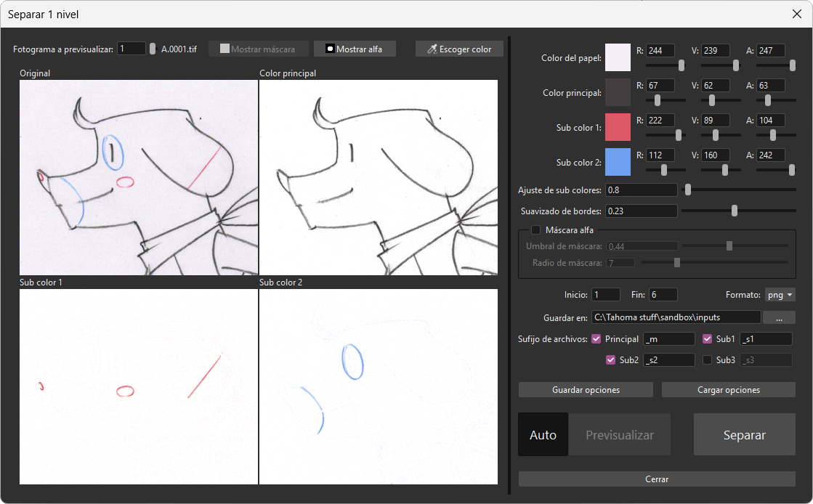The height and width of the screenshot is (504, 813).
Task: Click the Separar button
Action: coord(745,434)
